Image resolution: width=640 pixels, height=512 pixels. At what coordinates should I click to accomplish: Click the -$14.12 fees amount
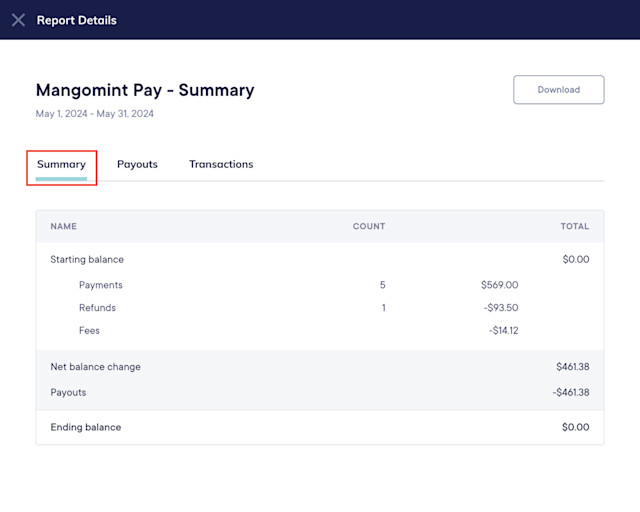tap(503, 330)
